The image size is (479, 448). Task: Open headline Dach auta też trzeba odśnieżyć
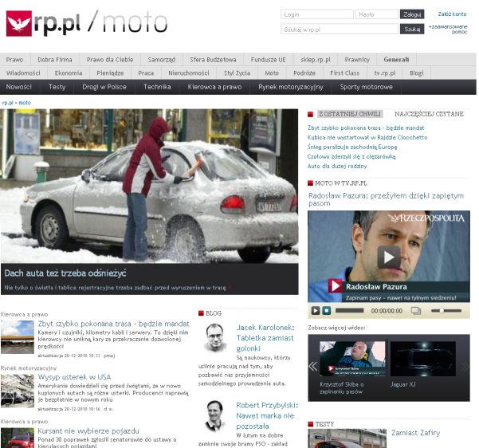click(x=65, y=273)
